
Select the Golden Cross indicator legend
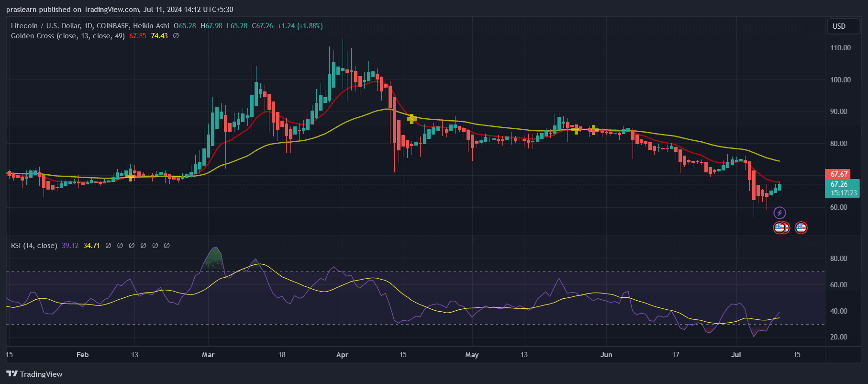tap(68, 36)
